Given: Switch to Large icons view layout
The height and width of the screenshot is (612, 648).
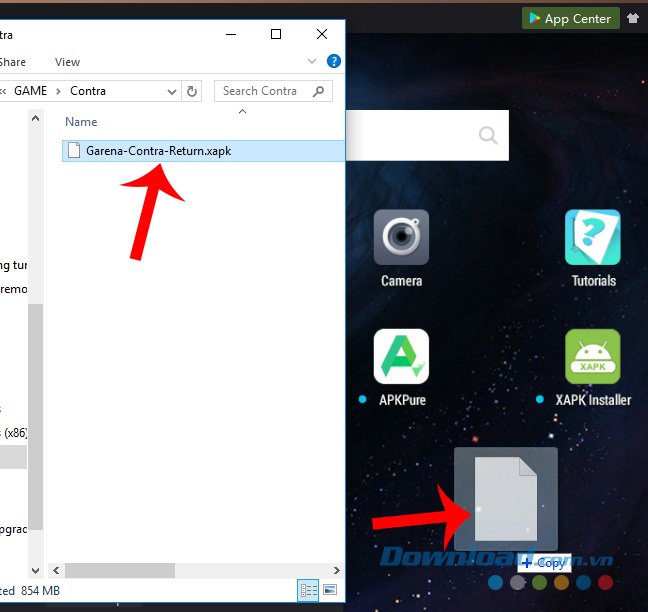Looking at the screenshot, I should pos(330,590).
